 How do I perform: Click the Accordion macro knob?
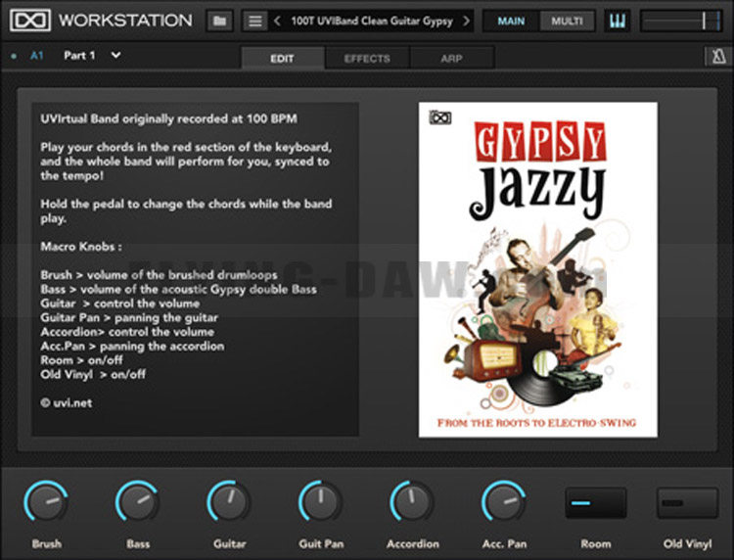412,502
